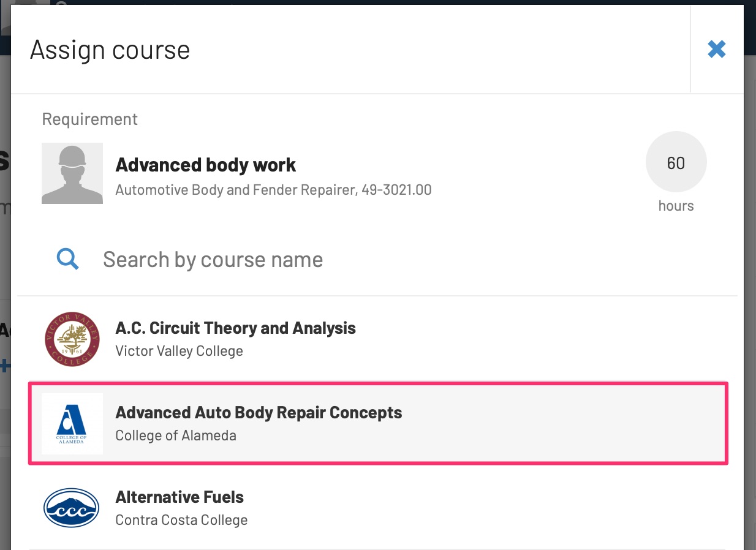Click the Advanced body work requirement title
This screenshot has height=550, width=756.
pos(205,165)
